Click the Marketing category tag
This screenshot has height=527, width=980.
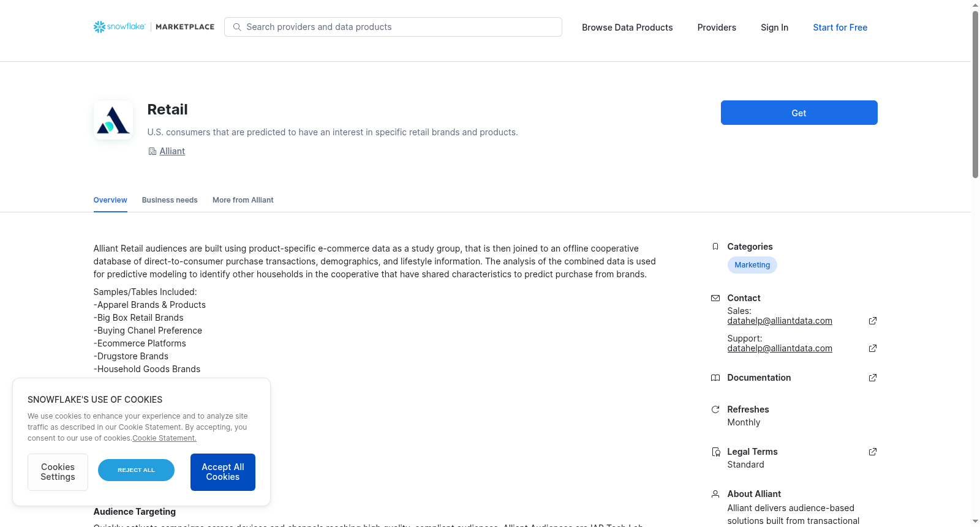(x=752, y=265)
